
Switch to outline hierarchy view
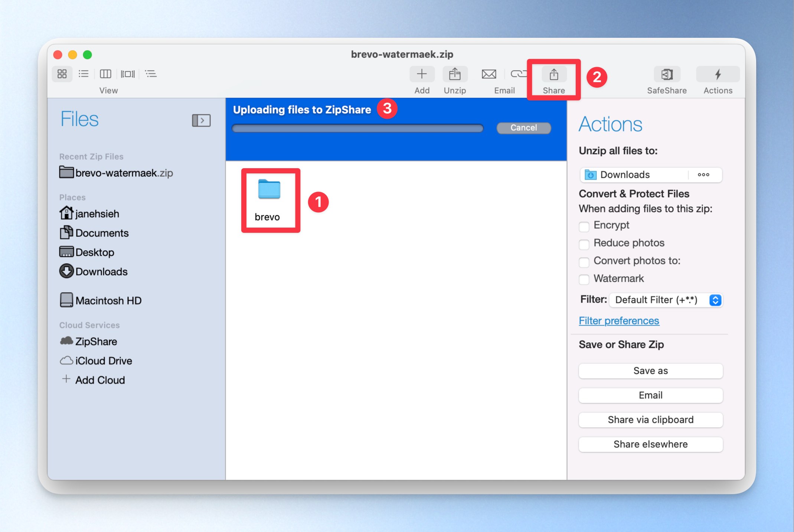pyautogui.click(x=151, y=74)
